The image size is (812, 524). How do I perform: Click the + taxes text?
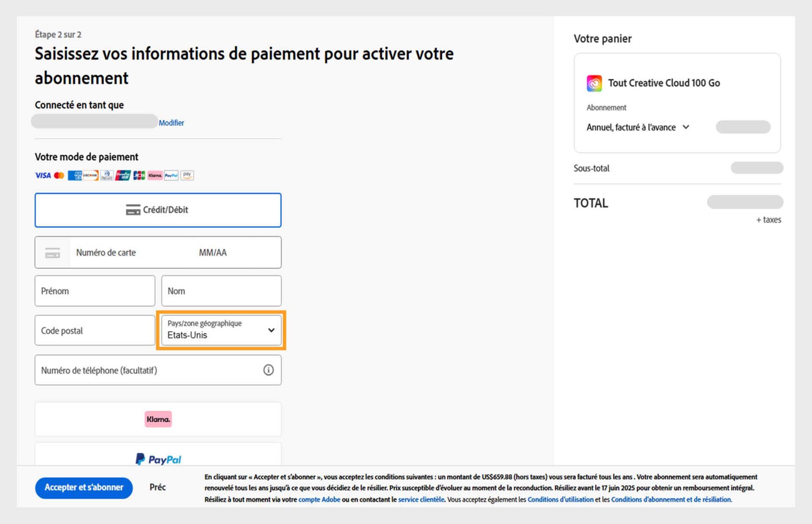[x=768, y=220]
